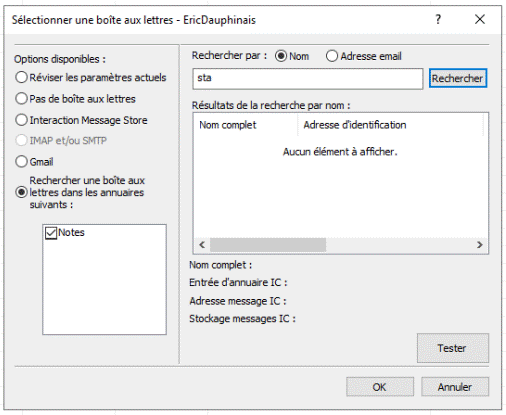Select Rechercher une boîte aux lettres radio
The height and width of the screenshot is (415, 506).
[21, 192]
